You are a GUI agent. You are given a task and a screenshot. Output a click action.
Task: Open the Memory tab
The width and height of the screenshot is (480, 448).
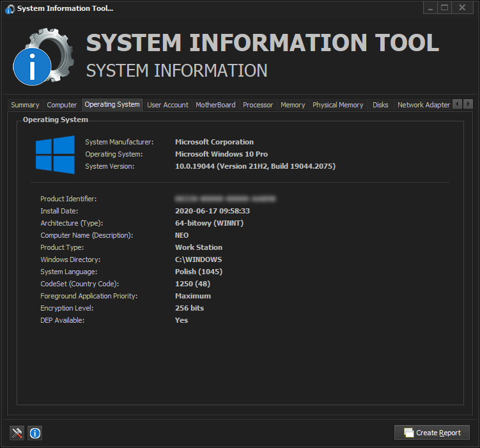coord(293,105)
